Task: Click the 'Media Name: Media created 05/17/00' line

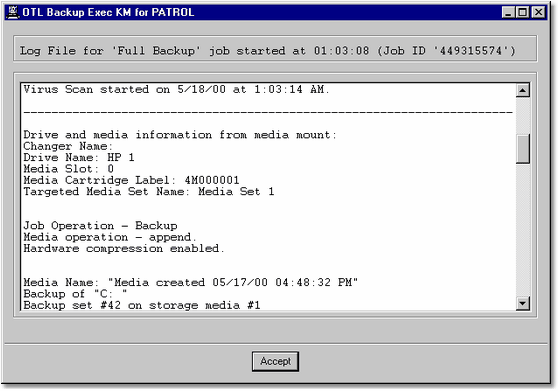Action: (x=191, y=282)
